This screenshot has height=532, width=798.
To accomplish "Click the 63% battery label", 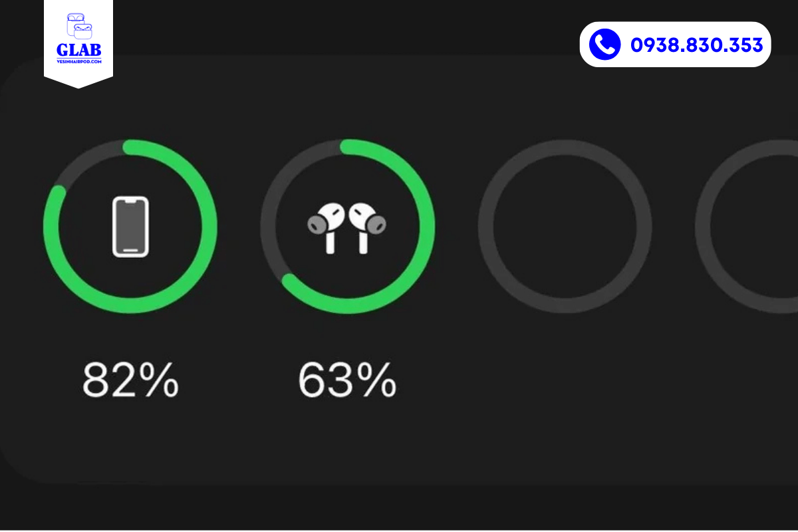I will tap(347, 380).
